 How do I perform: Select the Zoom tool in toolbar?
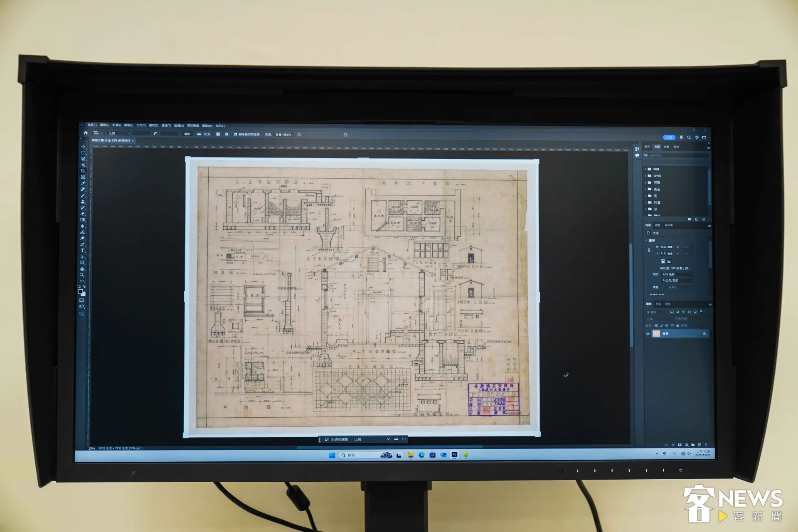click(82, 275)
